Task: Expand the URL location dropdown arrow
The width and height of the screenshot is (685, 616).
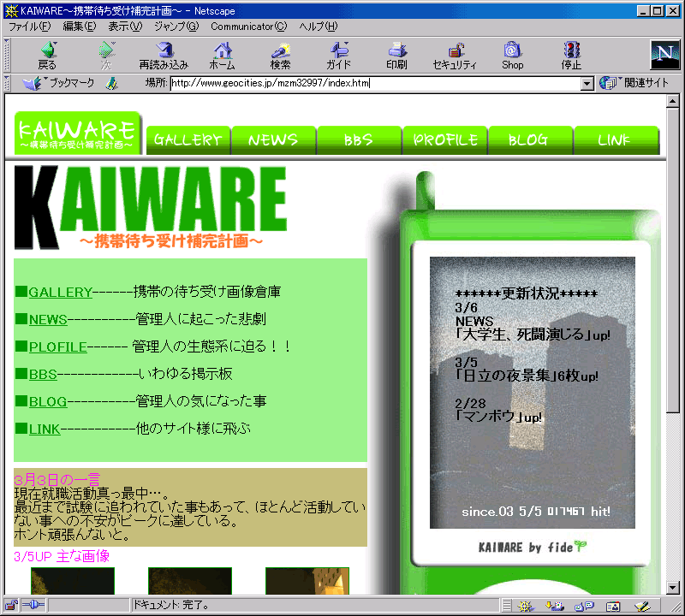Action: point(587,83)
